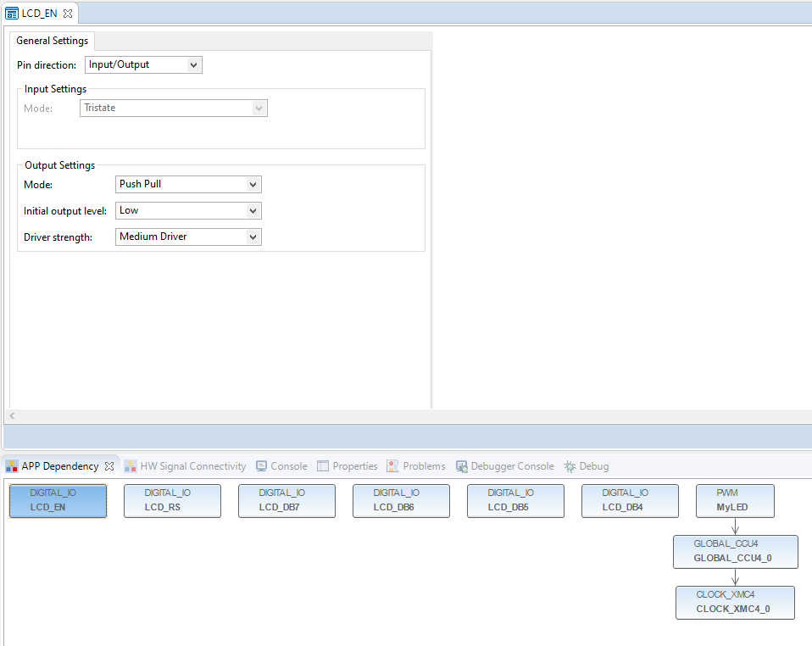Select the DIGITAL_IO LCD_DB7 app block
Screen dimensions: 812x646
click(x=286, y=501)
